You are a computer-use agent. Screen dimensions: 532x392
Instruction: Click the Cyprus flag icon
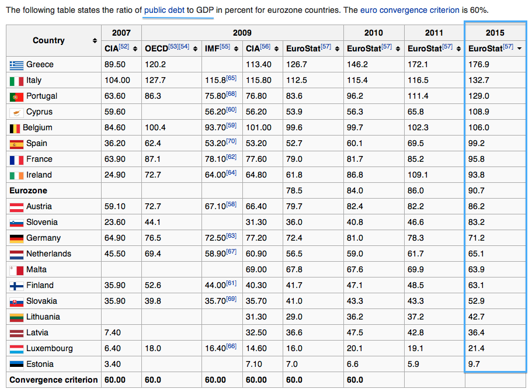pyautogui.click(x=16, y=112)
